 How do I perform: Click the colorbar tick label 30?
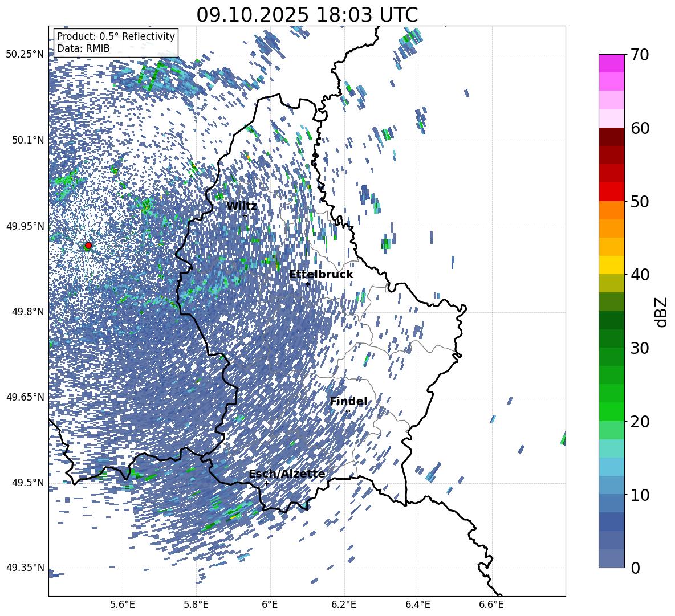[640, 348]
